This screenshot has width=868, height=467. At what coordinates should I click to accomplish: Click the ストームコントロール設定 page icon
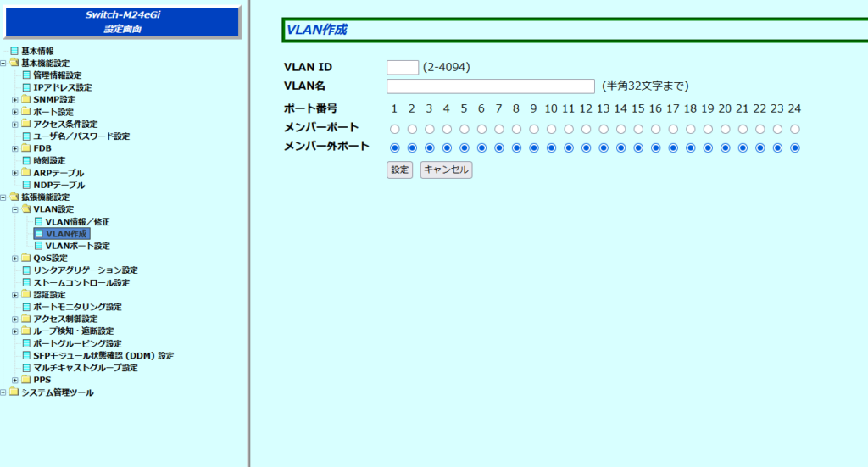pyautogui.click(x=26, y=282)
